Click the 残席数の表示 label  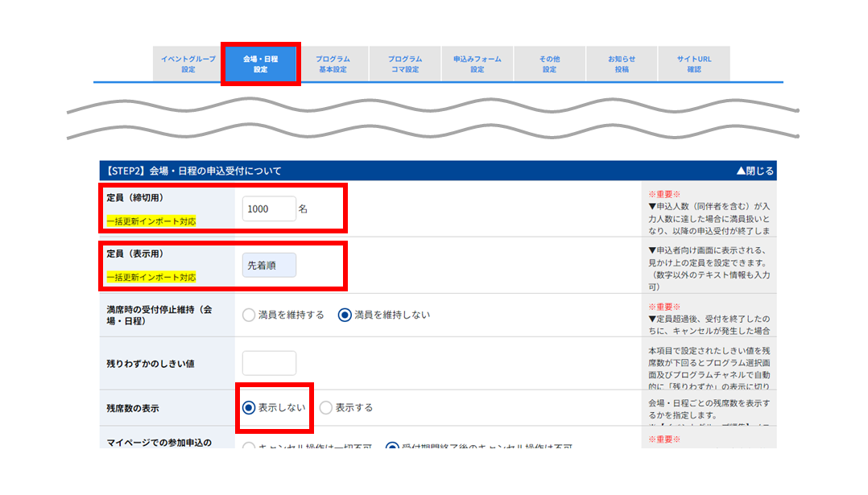coord(133,408)
